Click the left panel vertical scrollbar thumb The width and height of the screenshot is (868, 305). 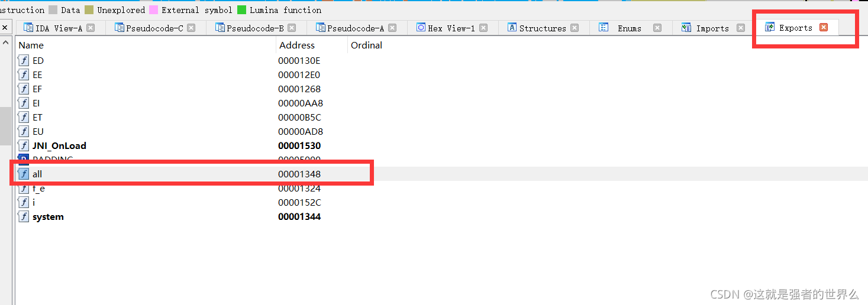[5, 125]
